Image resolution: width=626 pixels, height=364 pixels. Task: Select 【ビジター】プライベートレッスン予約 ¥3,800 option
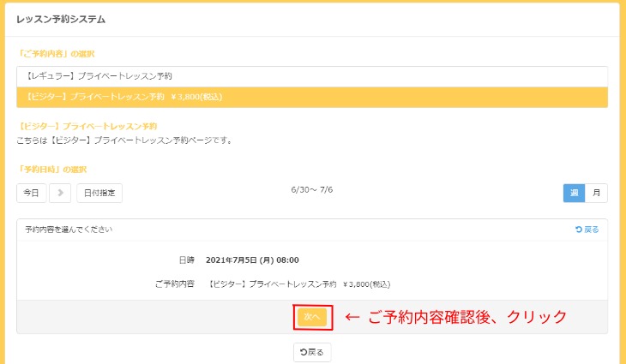click(312, 97)
